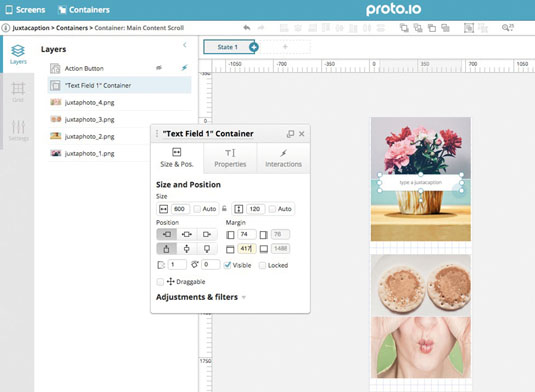Switch to Interactions tab

283,158
